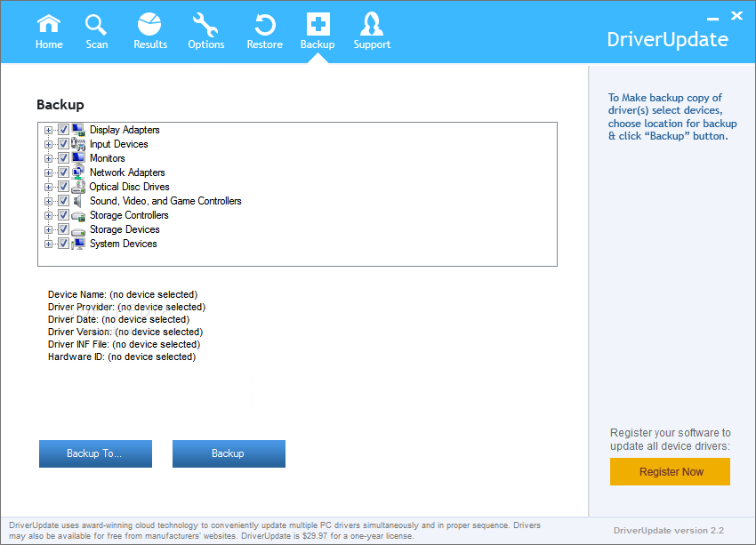Click the Options wrench icon

pos(205,25)
